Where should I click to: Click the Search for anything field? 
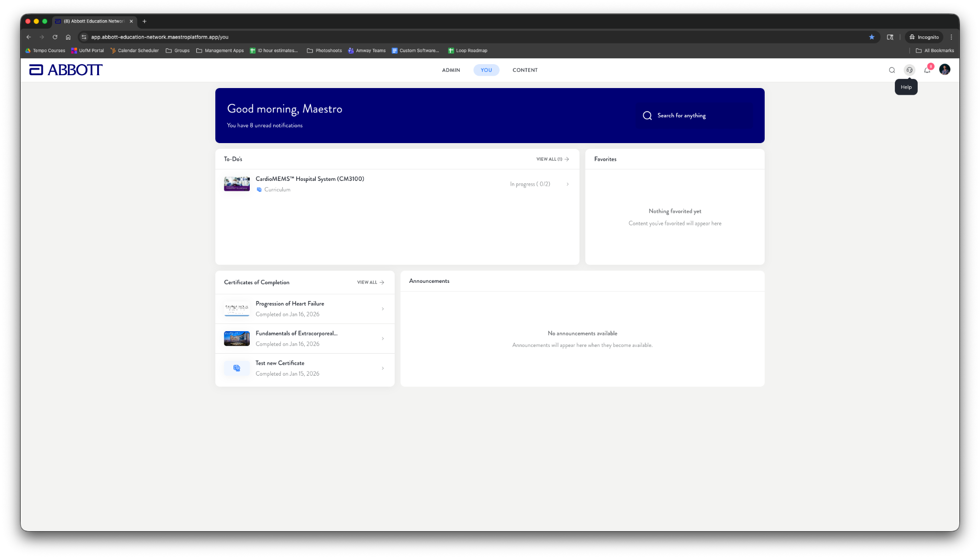[694, 115]
